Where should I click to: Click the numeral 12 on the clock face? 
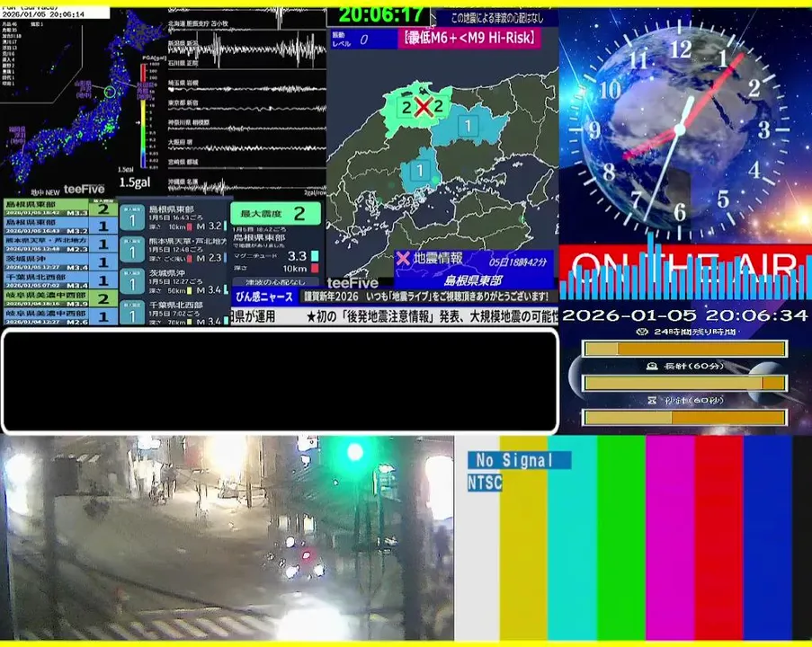[x=681, y=49]
